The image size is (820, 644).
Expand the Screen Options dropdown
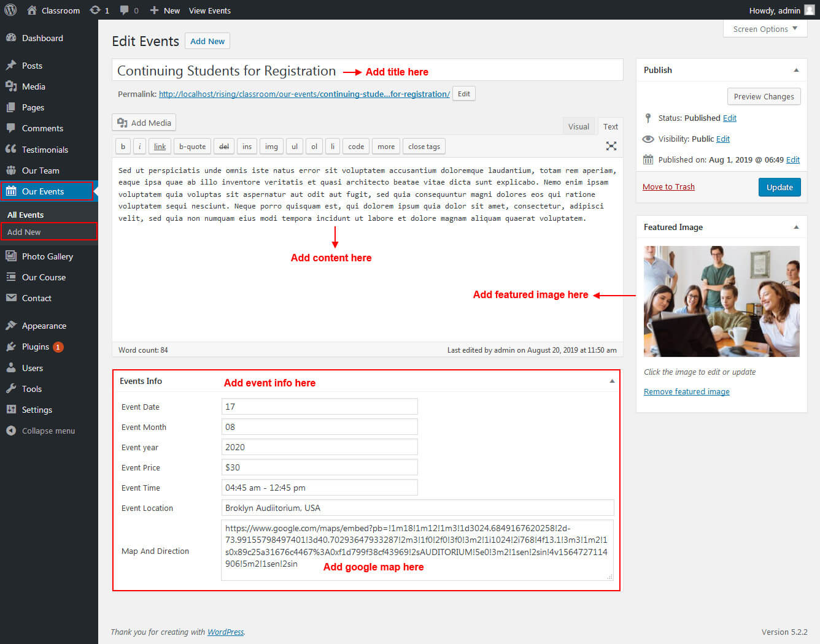765,29
